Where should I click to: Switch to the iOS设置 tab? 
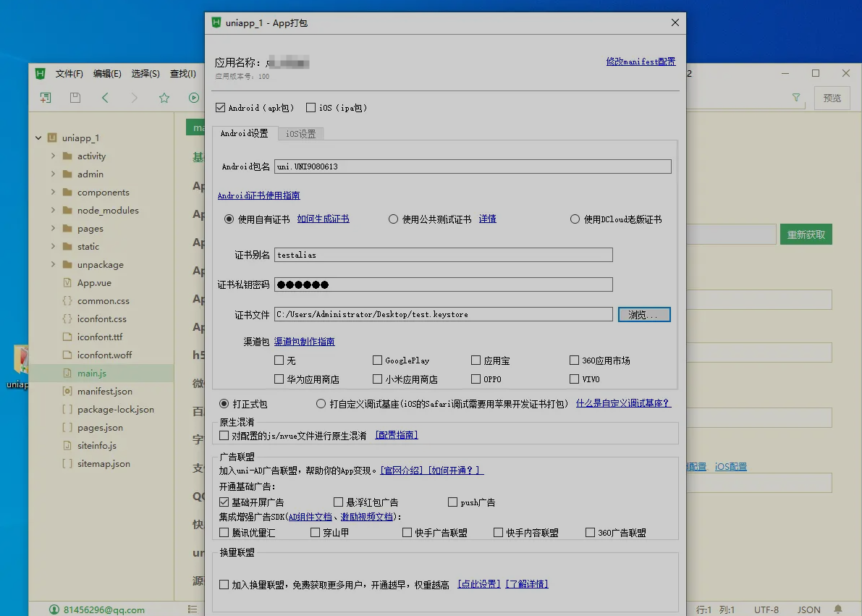pos(300,134)
